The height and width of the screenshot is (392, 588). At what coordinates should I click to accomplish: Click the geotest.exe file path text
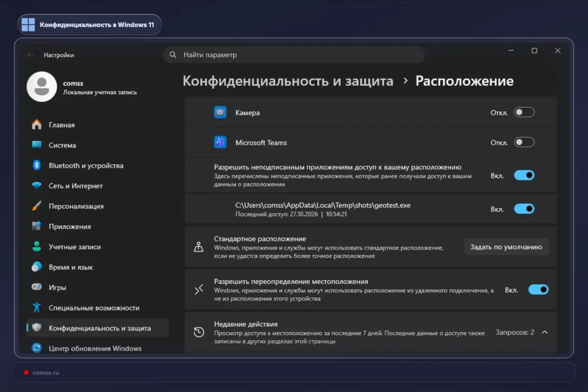[x=323, y=205]
